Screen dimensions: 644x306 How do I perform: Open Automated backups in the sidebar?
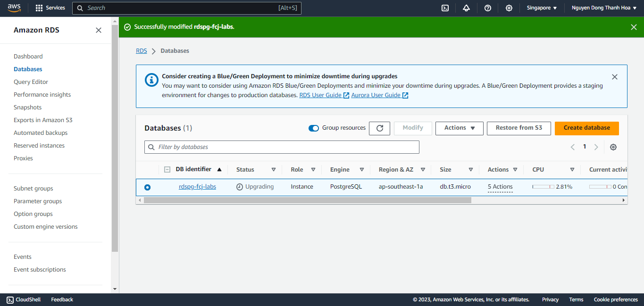click(x=41, y=133)
